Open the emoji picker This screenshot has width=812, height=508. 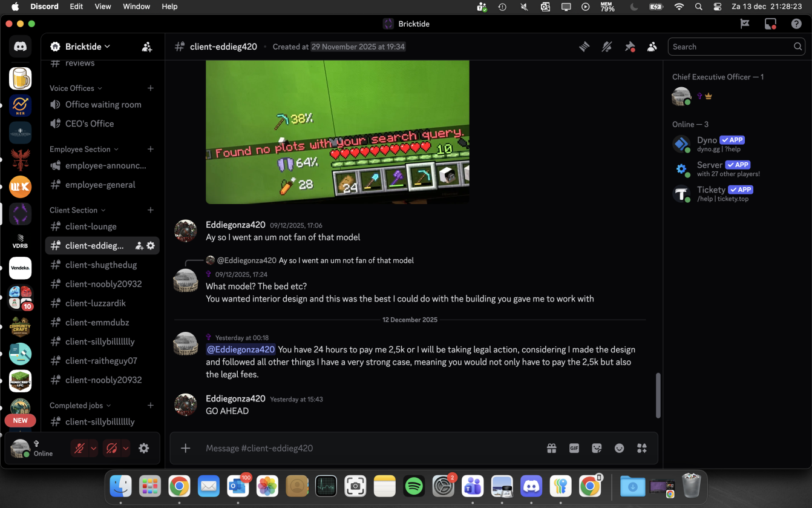(x=619, y=448)
